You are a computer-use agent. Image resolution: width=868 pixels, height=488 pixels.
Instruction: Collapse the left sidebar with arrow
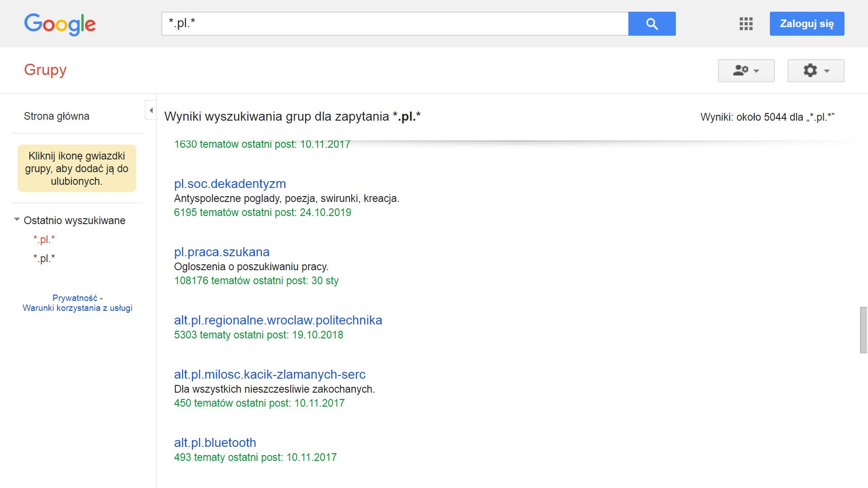[151, 110]
